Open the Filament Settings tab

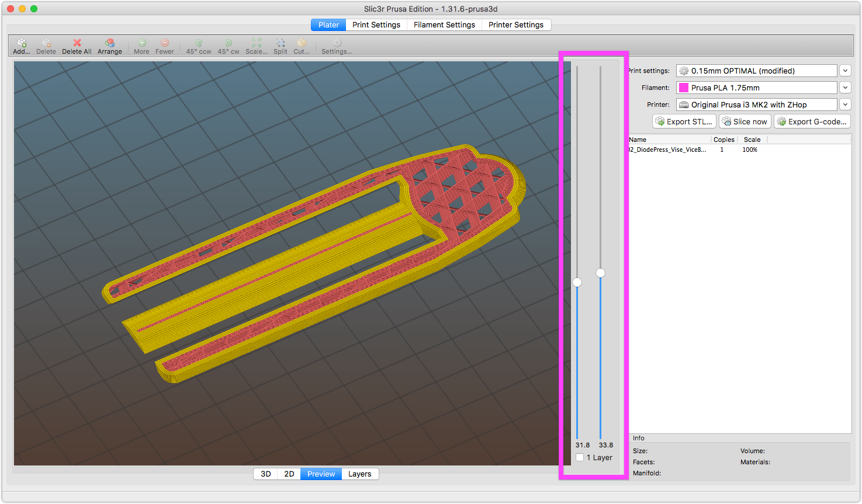pyautogui.click(x=444, y=25)
